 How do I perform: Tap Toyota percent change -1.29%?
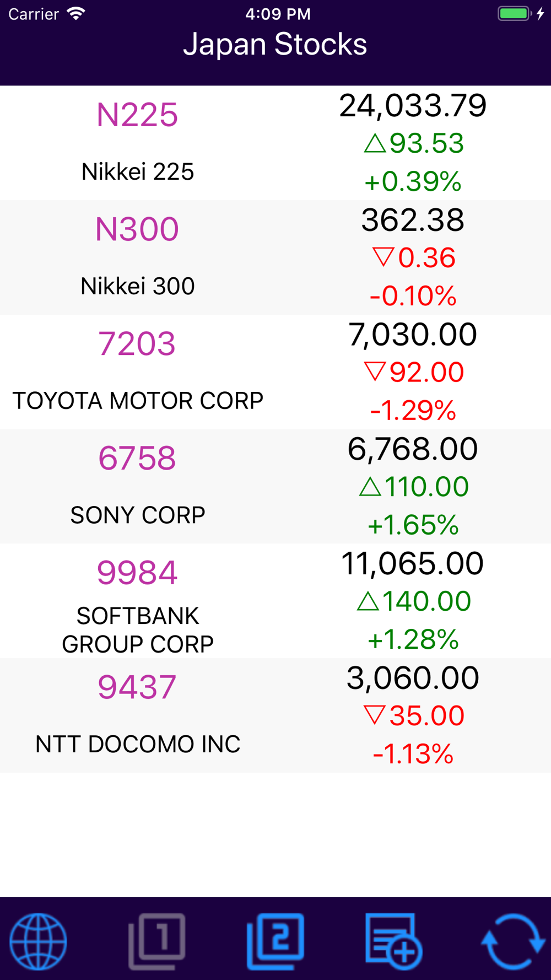pos(413,411)
